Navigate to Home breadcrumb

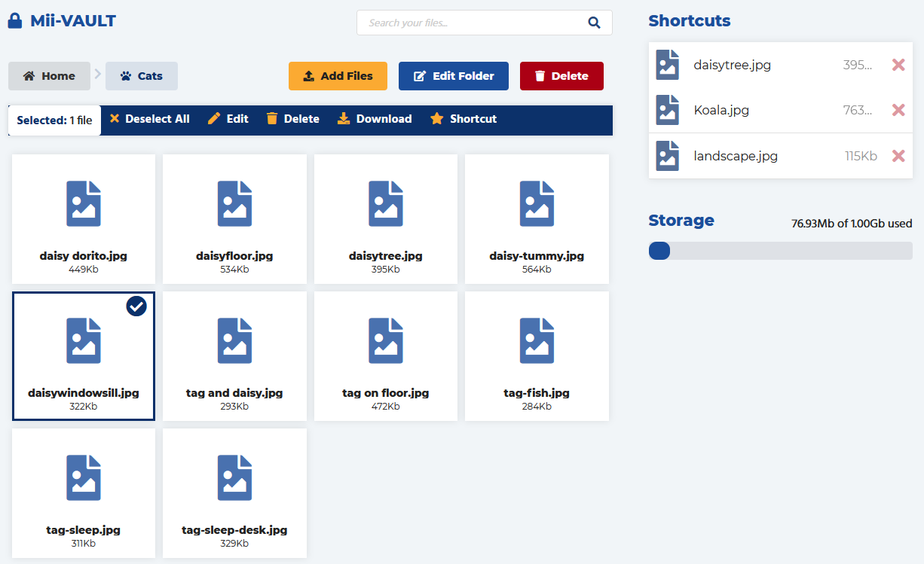49,76
